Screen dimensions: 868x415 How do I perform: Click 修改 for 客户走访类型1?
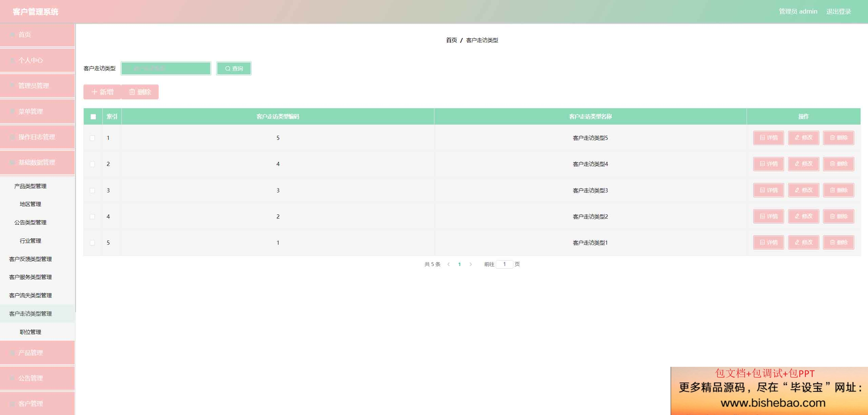click(x=804, y=242)
